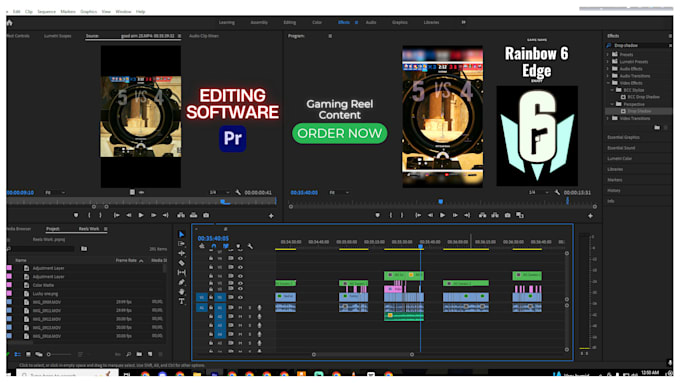Select the Hand tool
The height and width of the screenshot is (383, 680).
tap(181, 292)
